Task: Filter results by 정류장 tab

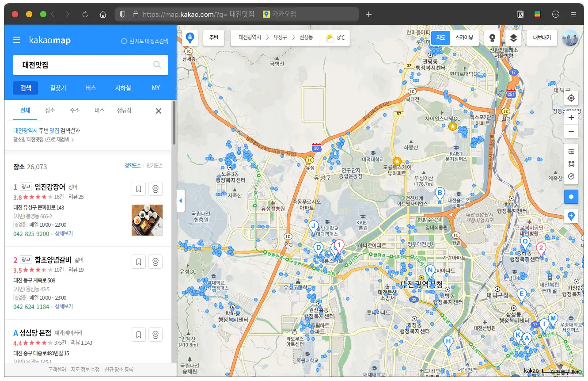Action: click(124, 110)
